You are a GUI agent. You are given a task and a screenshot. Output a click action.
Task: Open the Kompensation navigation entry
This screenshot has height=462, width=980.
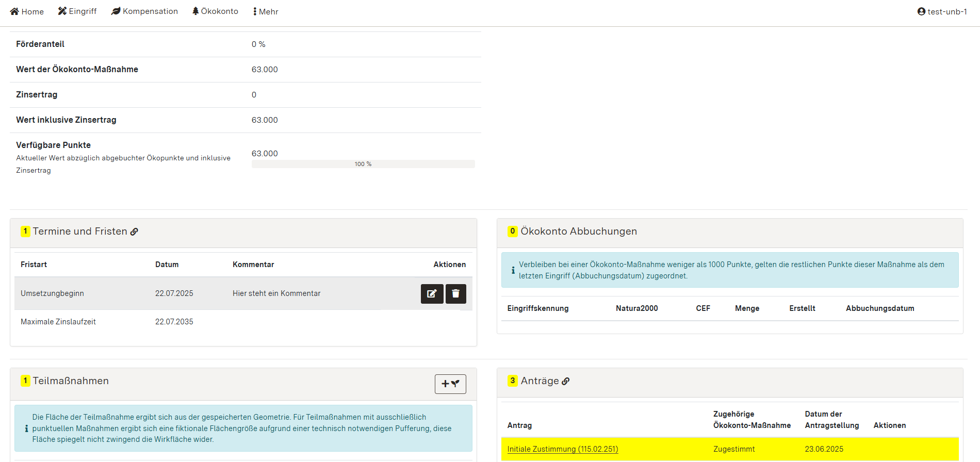(144, 11)
